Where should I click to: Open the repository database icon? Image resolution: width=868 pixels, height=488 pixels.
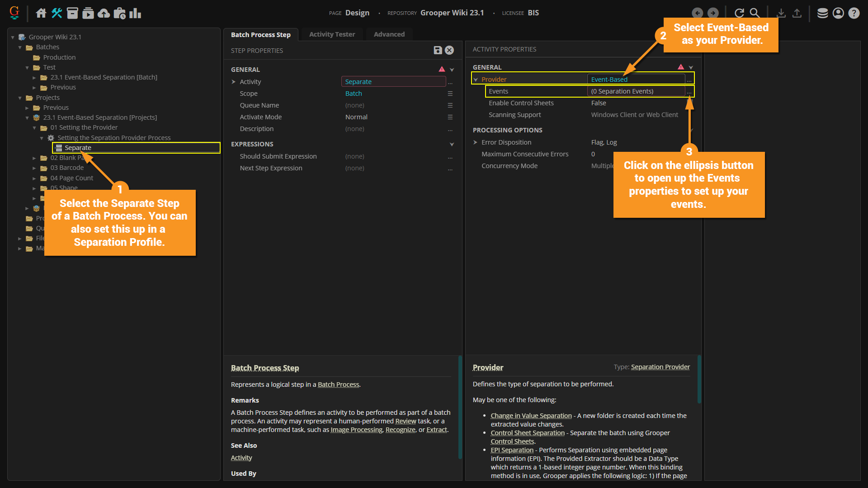822,13
